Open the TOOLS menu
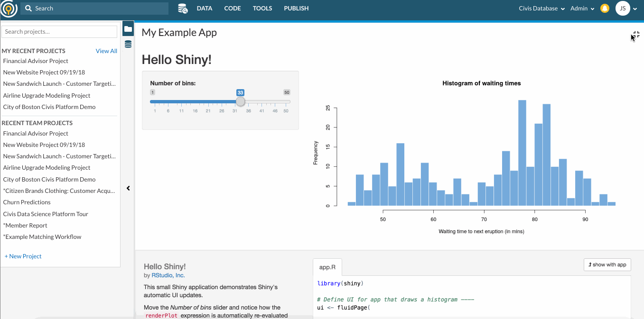Viewport: 644px width, 319px height. (262, 9)
